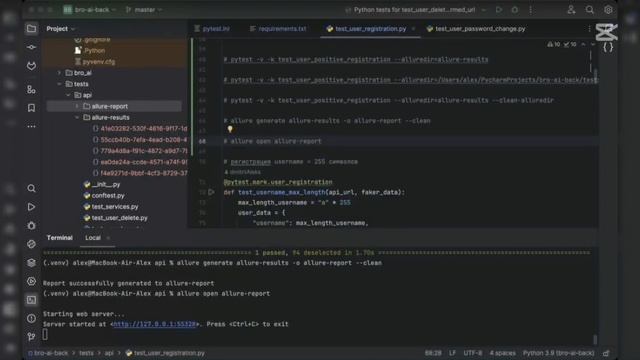Run the selected pytest configuration
The width and height of the screenshot is (640, 360).
click(499, 9)
